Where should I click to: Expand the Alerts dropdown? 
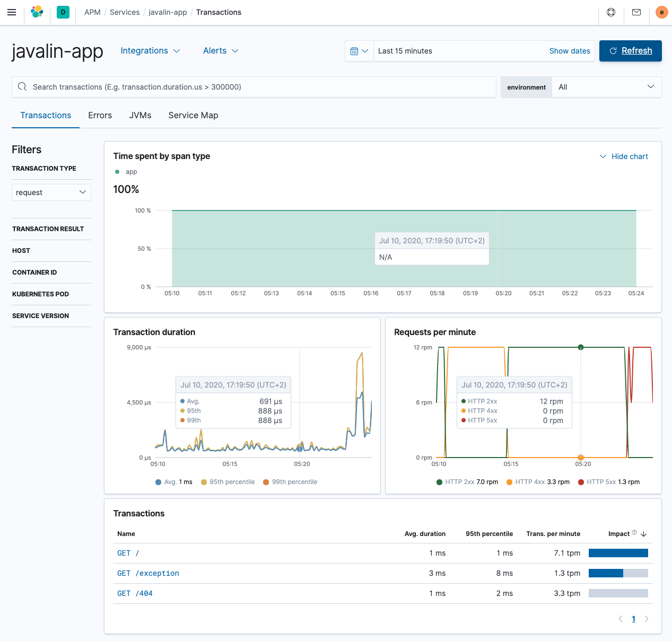(x=220, y=50)
